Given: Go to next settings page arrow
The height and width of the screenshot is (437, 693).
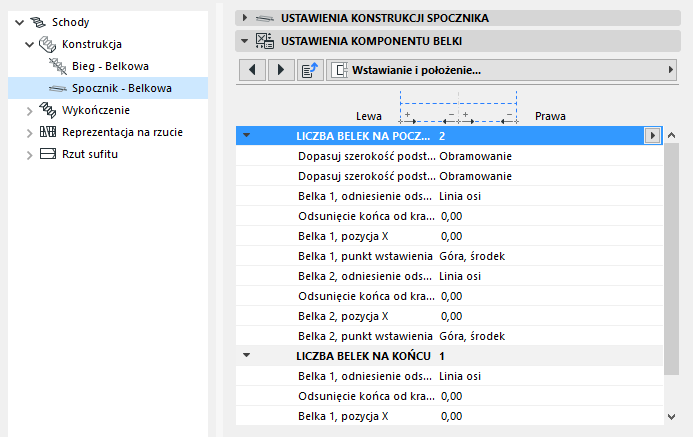Looking at the screenshot, I should pyautogui.click(x=281, y=70).
